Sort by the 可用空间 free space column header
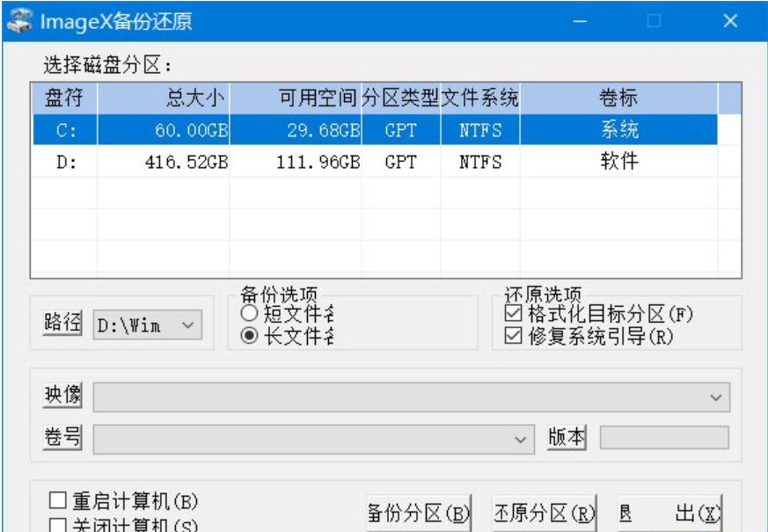This screenshot has height=532, width=768. pyautogui.click(x=296, y=98)
